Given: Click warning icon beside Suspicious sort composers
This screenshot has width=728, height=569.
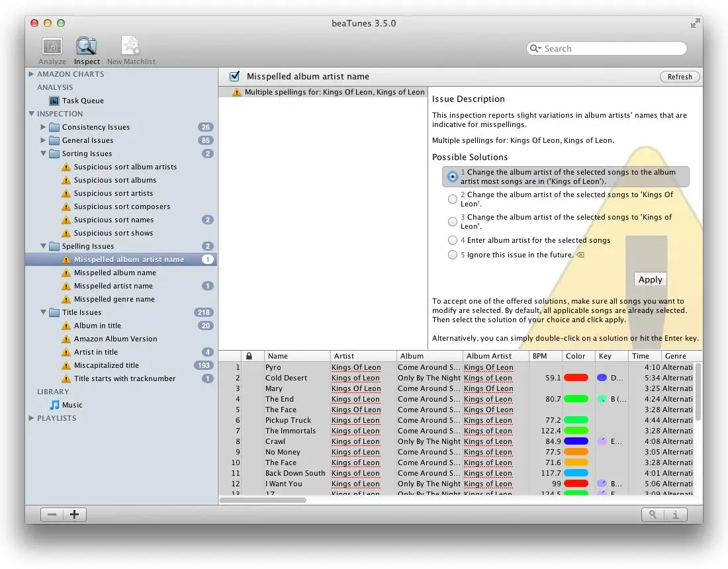Looking at the screenshot, I should coord(66,206).
